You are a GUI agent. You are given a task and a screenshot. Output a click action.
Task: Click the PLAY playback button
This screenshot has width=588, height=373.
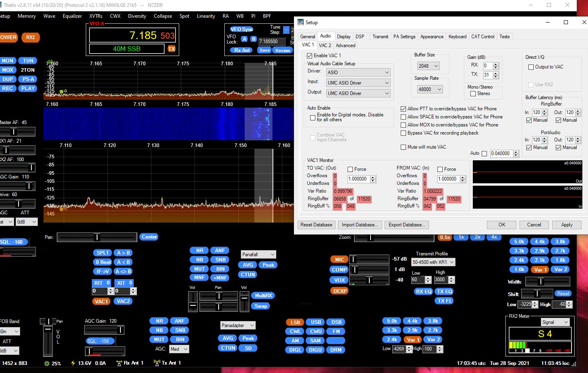coord(28,88)
